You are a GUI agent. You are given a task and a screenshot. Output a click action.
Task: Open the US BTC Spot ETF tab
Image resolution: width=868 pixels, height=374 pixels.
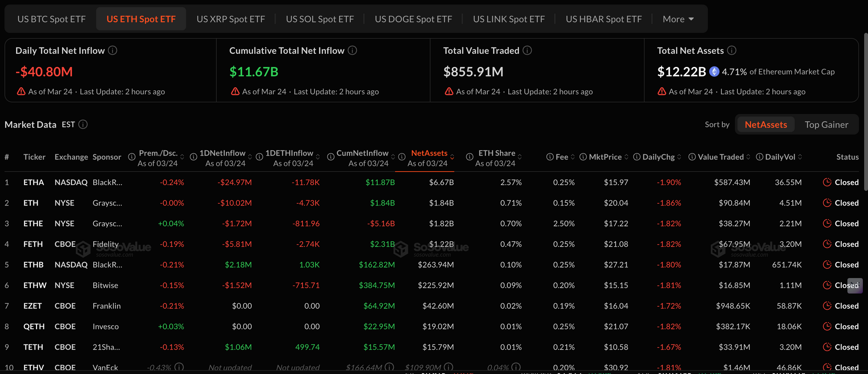[52, 19]
